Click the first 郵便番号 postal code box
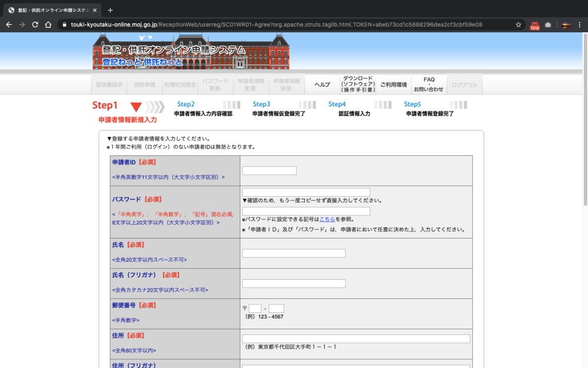Viewport: 588px width, 368px height. pyautogui.click(x=255, y=308)
